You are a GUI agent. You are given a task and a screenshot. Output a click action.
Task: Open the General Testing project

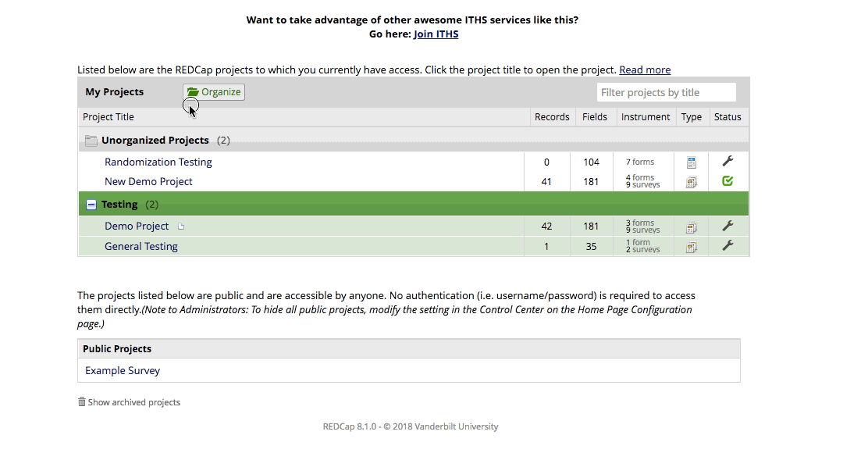click(141, 246)
